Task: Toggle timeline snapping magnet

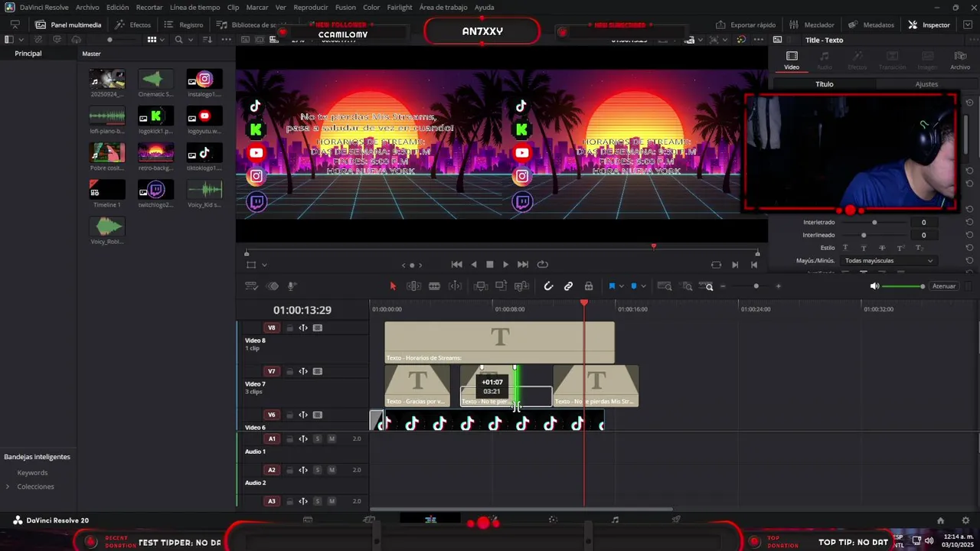Action: pos(548,286)
